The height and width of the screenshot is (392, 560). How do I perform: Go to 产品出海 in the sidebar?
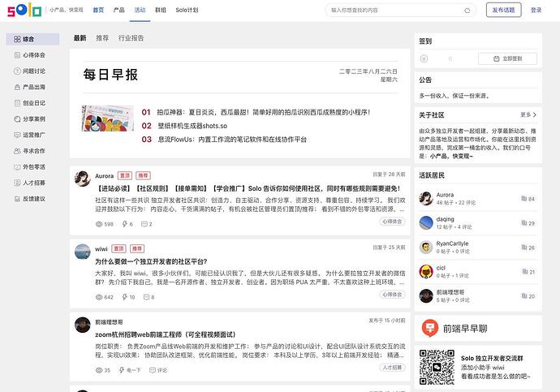(34, 87)
